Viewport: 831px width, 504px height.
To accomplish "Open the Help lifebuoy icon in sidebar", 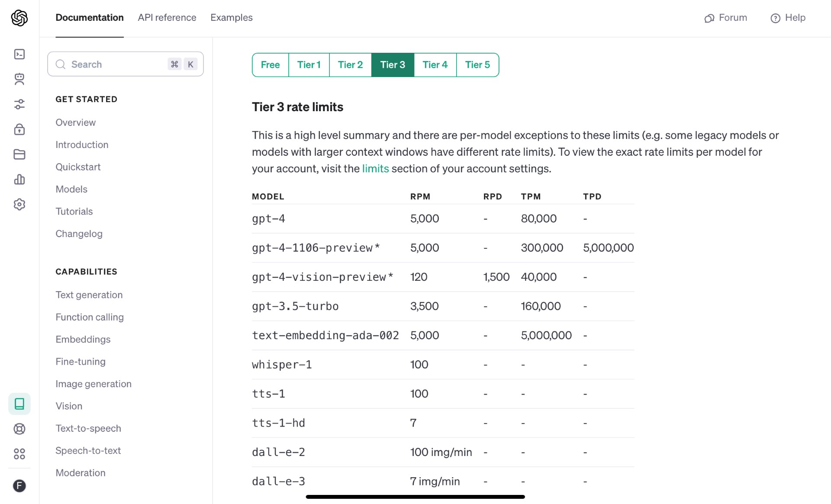I will point(19,429).
